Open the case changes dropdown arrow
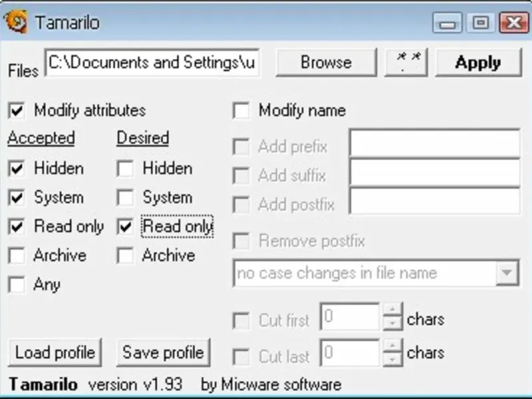This screenshot has width=532, height=399. [507, 273]
